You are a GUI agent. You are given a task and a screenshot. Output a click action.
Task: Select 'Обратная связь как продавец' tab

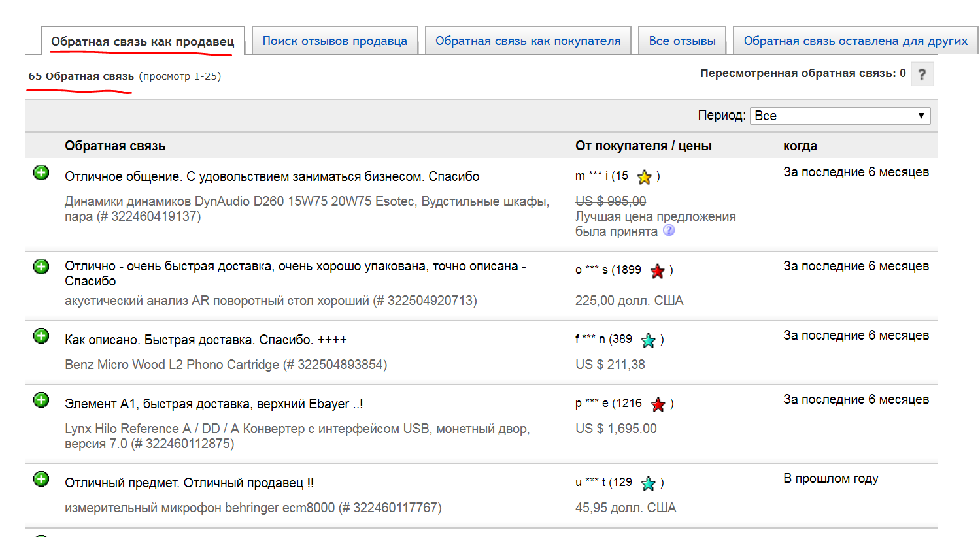[x=143, y=42]
